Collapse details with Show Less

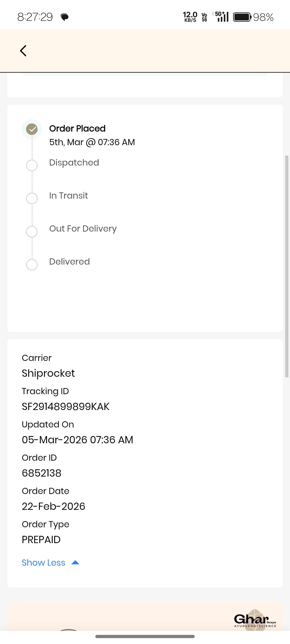44,563
